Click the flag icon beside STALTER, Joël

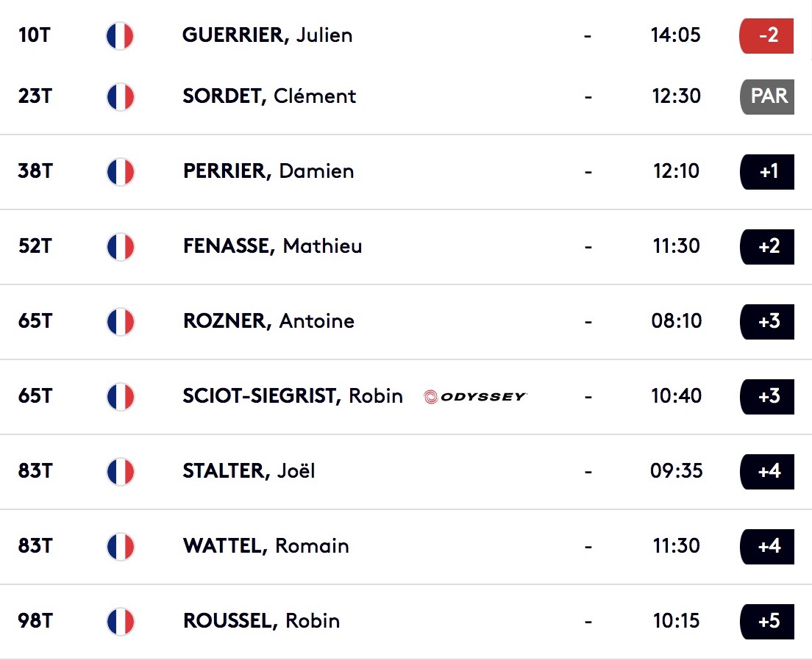coord(121,472)
